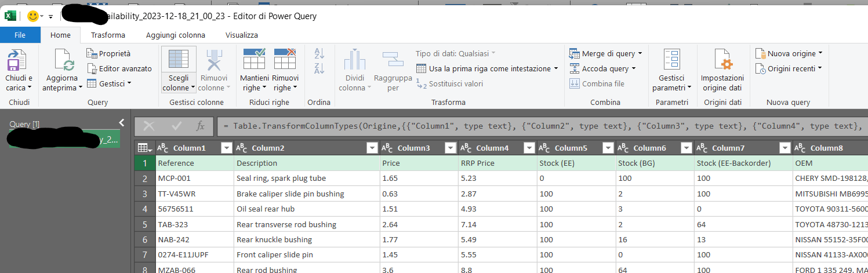Click Combina file

(597, 83)
